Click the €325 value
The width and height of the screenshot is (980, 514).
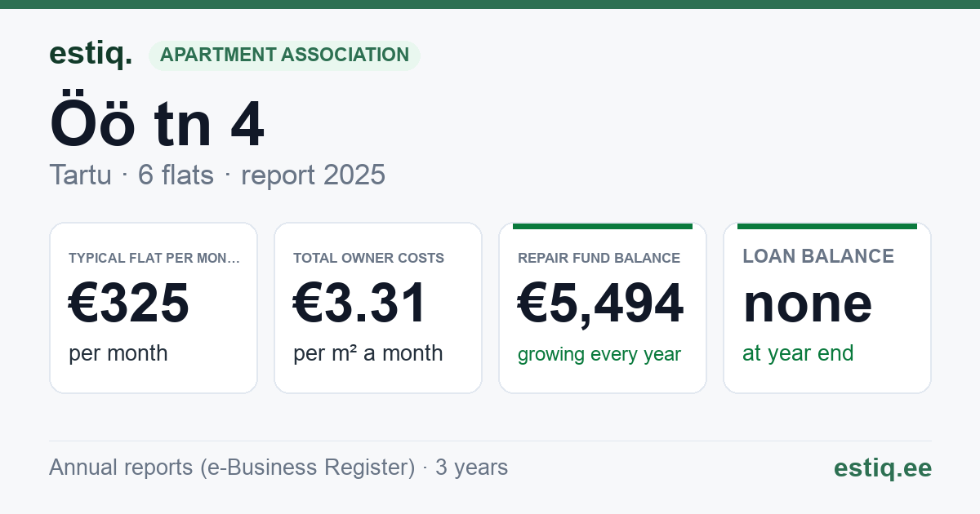click(129, 303)
